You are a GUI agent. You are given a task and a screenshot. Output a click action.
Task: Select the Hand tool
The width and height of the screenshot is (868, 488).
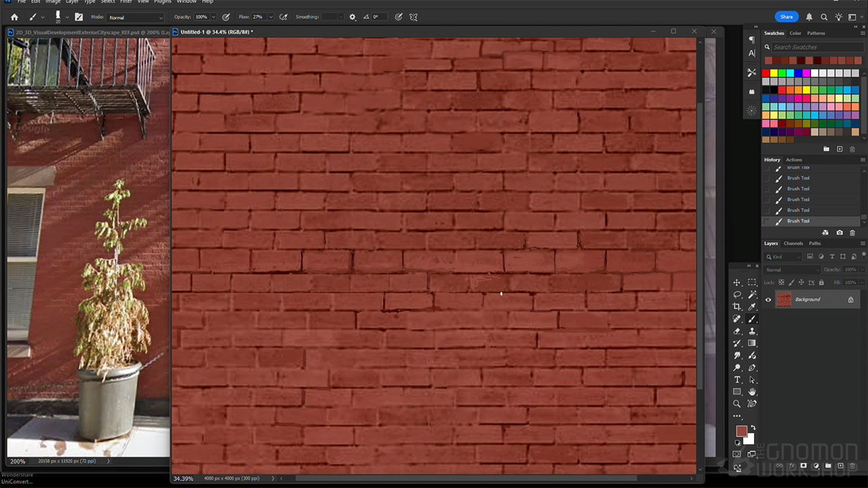click(x=752, y=392)
